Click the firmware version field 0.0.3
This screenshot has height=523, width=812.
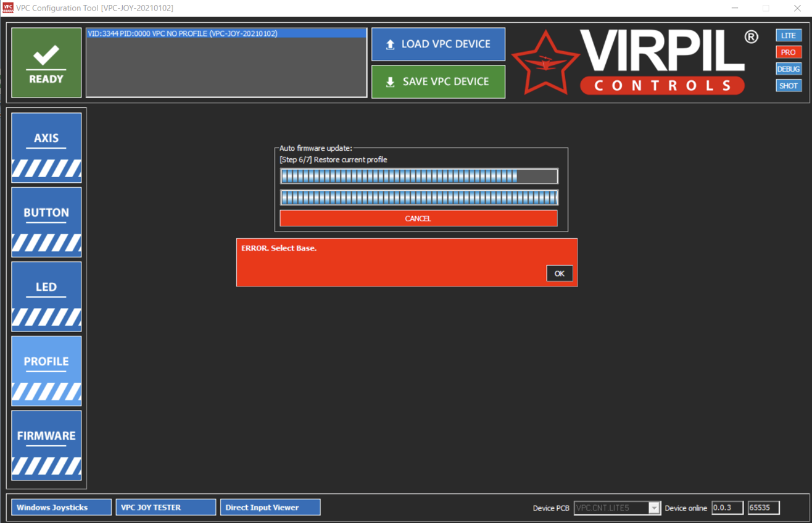727,508
